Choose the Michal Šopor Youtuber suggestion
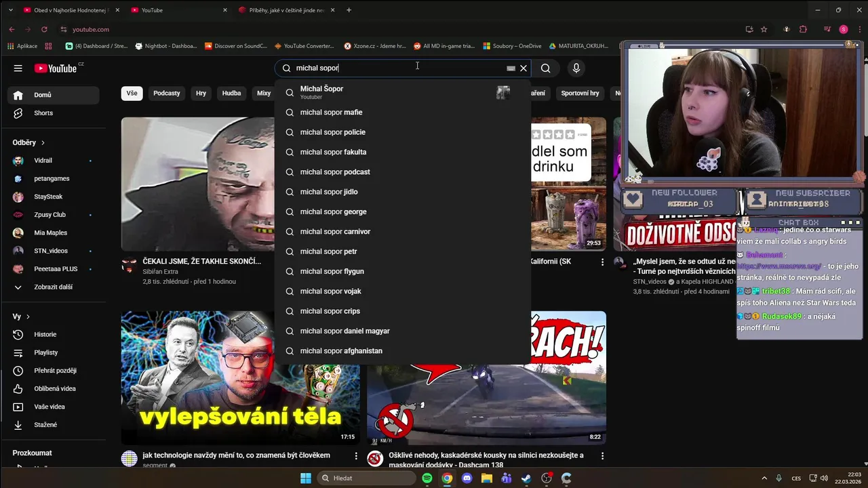 point(403,92)
